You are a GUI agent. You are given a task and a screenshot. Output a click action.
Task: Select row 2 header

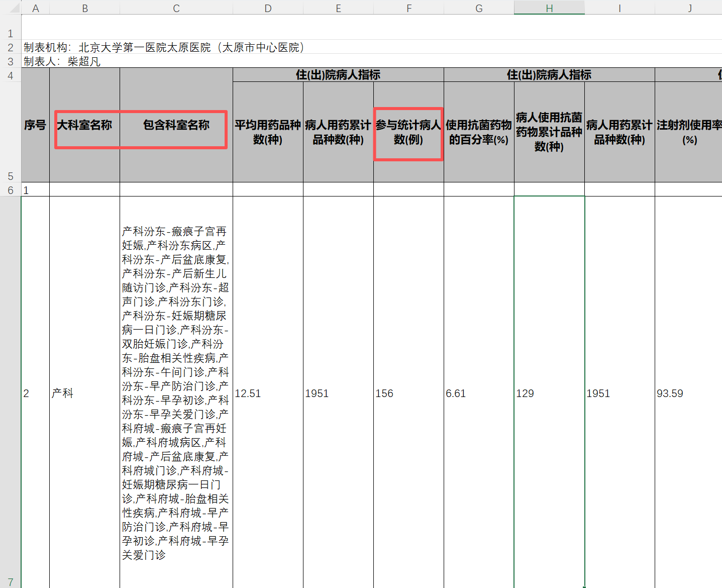[10, 47]
